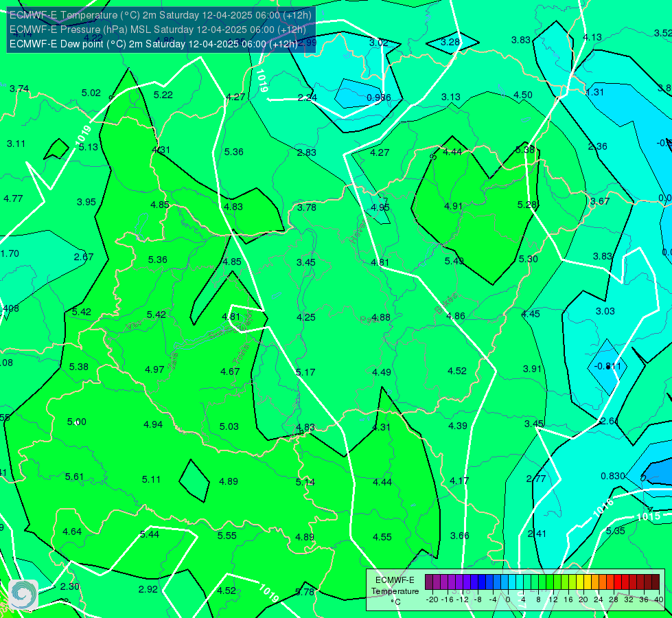Click the dew point value 5.35

click(x=616, y=531)
